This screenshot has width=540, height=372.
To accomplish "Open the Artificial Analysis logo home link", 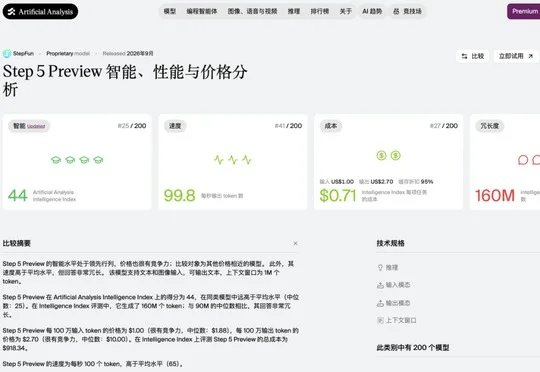I will pos(40,12).
